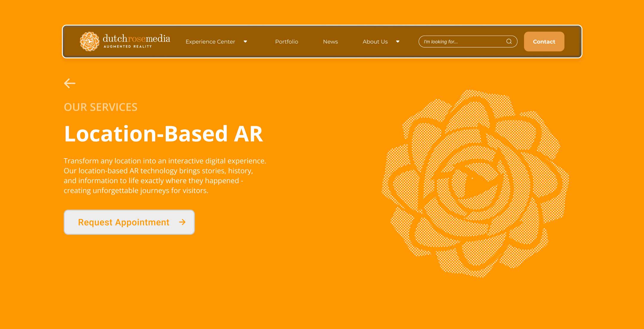The width and height of the screenshot is (644, 329).
Task: Click the chevron beside About Us
Action: tap(398, 42)
